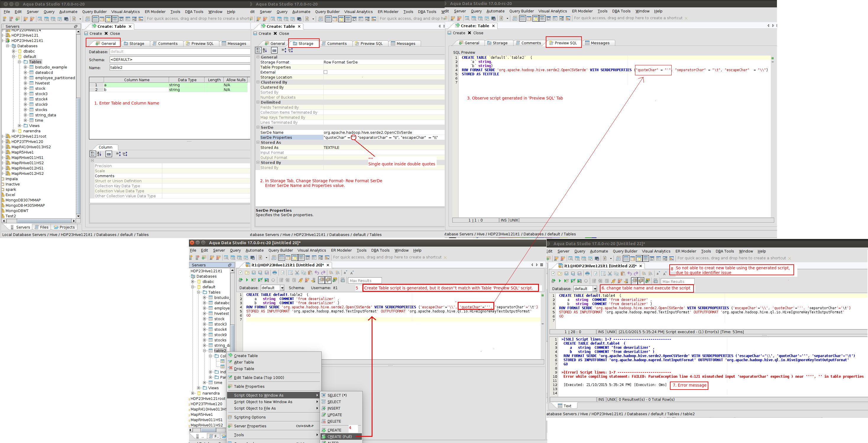Collapse the Delimited section in Storage properties
Screen dimensions: 868x443
pos(258,102)
